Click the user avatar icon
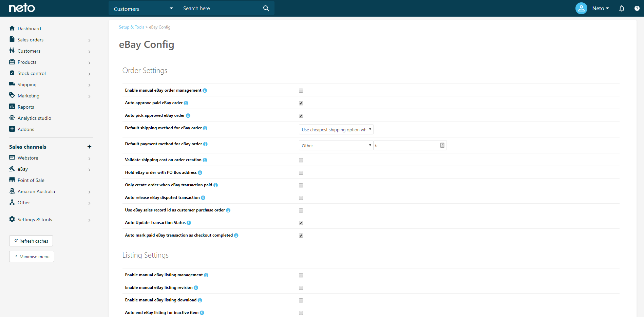 tap(581, 8)
